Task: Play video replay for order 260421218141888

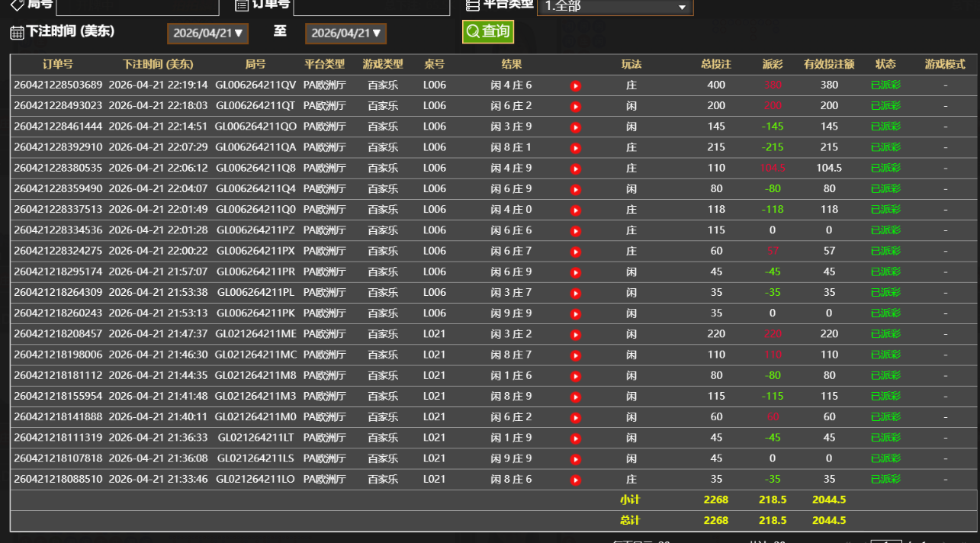Action: coord(576,417)
